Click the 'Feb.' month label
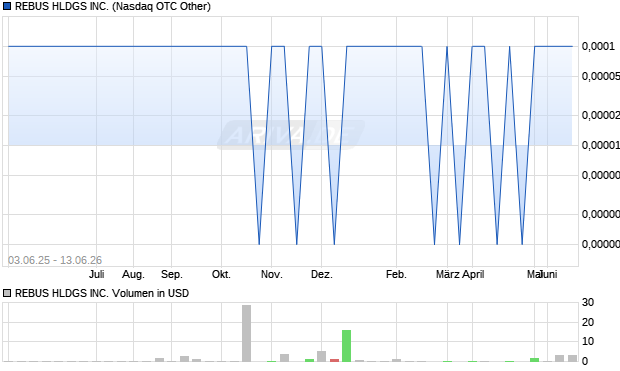 (397, 274)
